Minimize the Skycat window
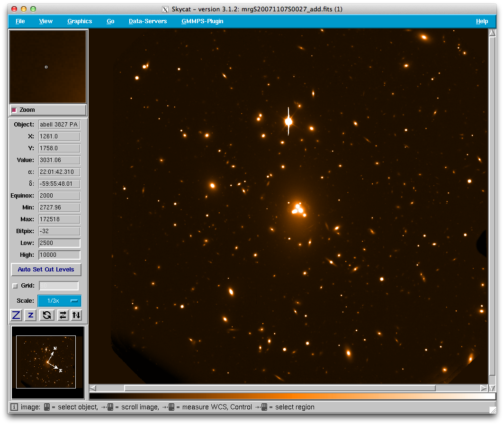504x425 pixels. coord(24,9)
